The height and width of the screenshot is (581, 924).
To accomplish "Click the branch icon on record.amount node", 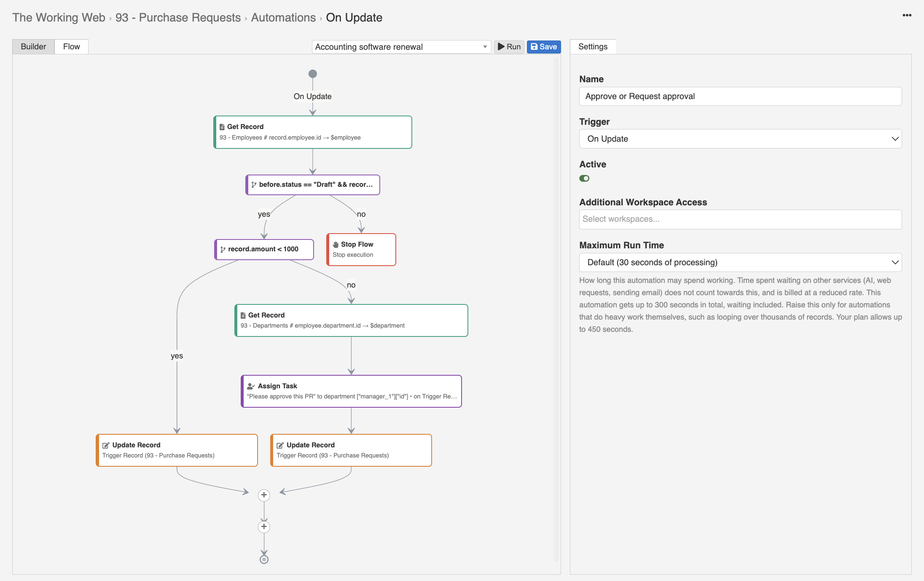I will 223,249.
